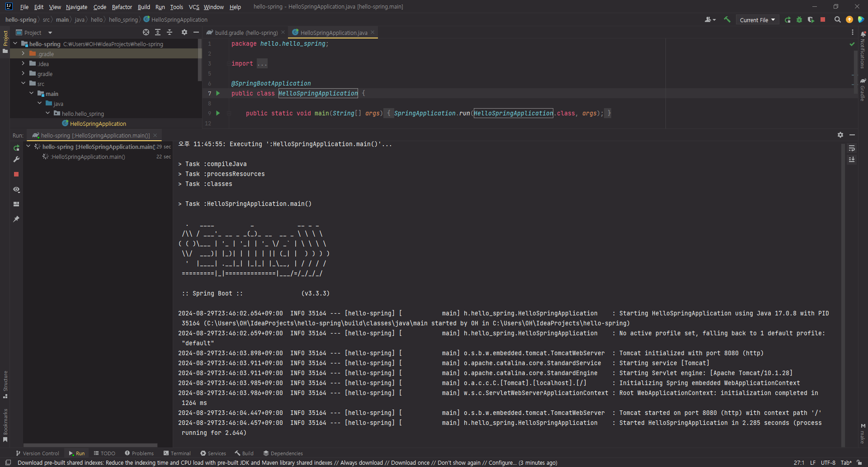Open Project panel options gear
Screen dimensions: 868x467
click(x=184, y=32)
